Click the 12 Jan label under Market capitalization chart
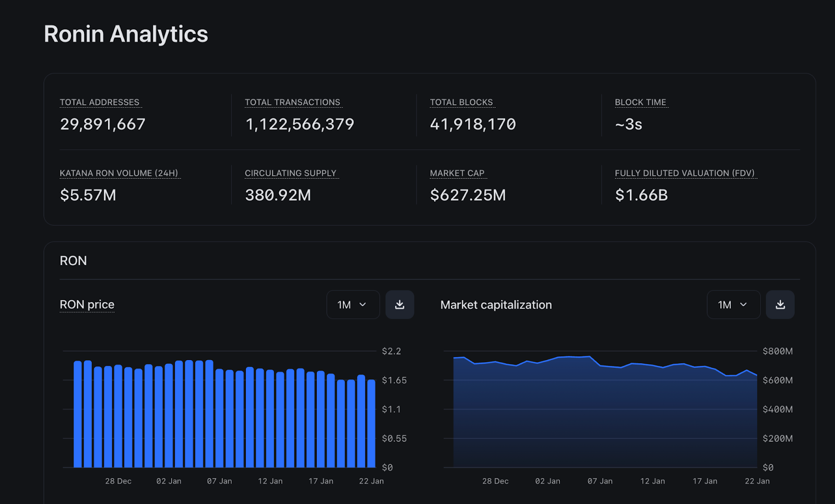 [652, 481]
